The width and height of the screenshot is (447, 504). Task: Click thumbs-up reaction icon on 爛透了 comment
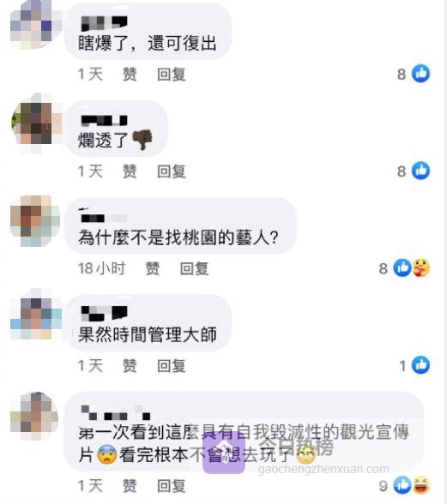coord(421,171)
